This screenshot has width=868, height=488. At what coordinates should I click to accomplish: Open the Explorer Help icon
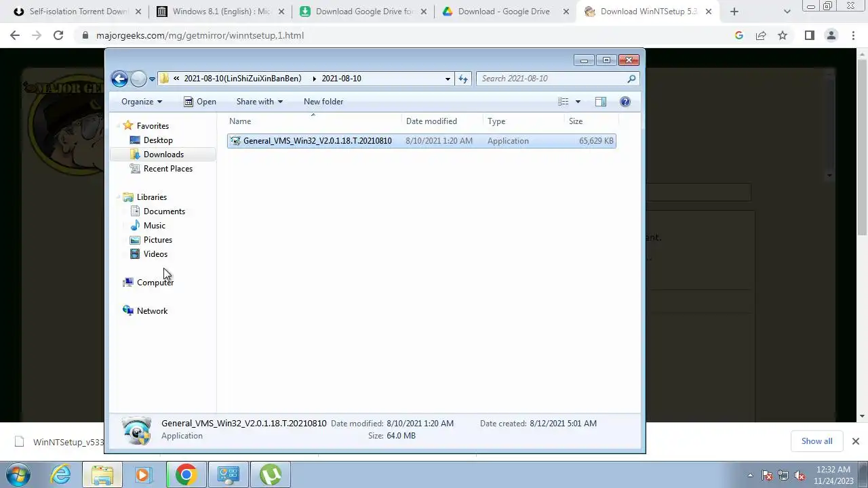[625, 102]
